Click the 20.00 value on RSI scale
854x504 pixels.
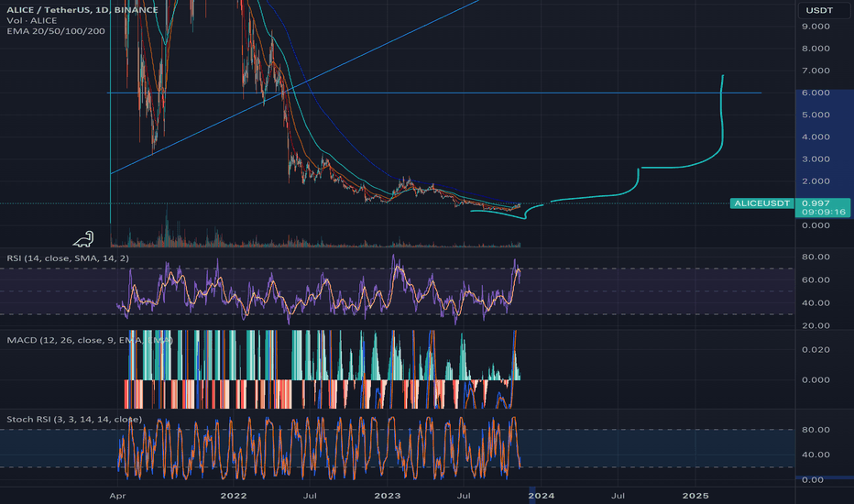816,326
